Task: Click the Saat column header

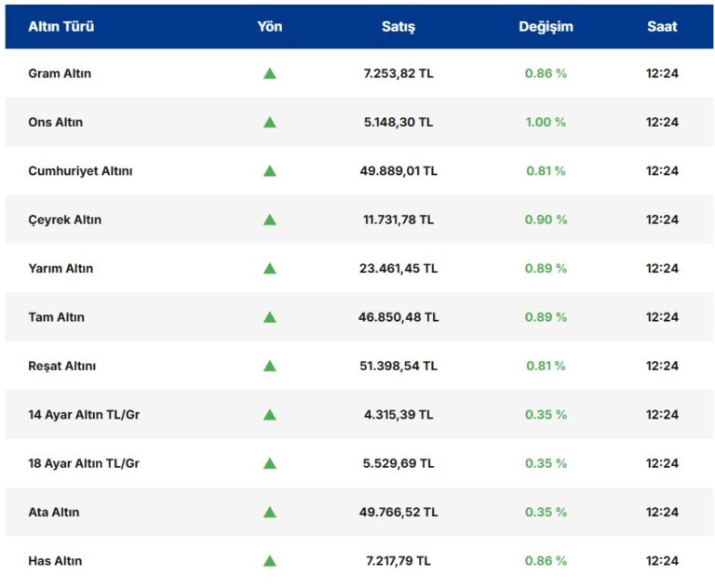Action: pos(662,27)
